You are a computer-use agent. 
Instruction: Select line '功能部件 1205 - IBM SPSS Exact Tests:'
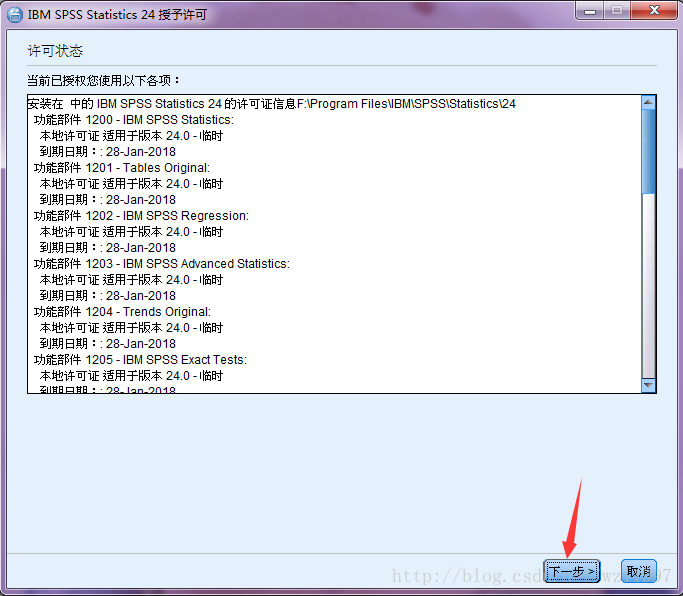coord(140,359)
